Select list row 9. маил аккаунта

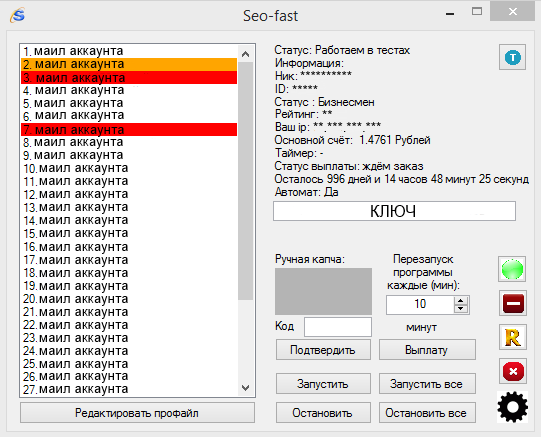click(x=129, y=155)
